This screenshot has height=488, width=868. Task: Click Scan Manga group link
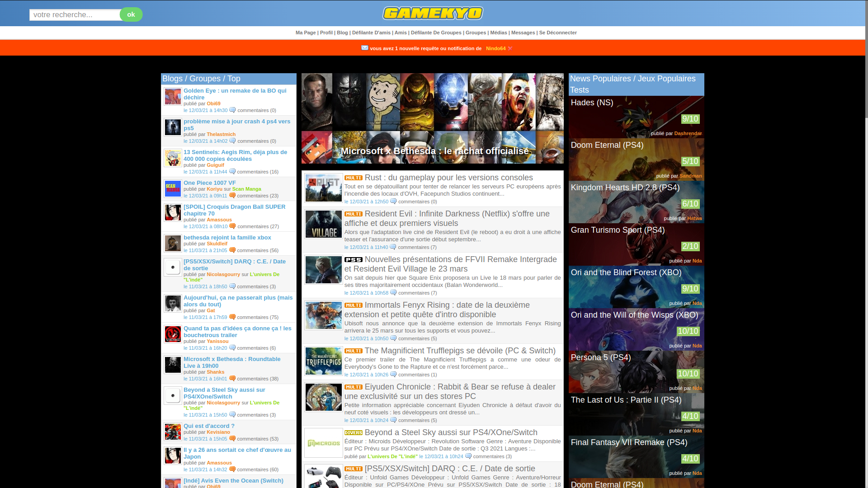coord(246,189)
